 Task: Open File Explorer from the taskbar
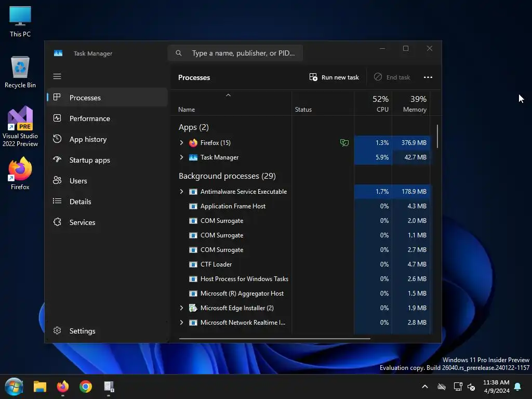[x=39, y=387]
